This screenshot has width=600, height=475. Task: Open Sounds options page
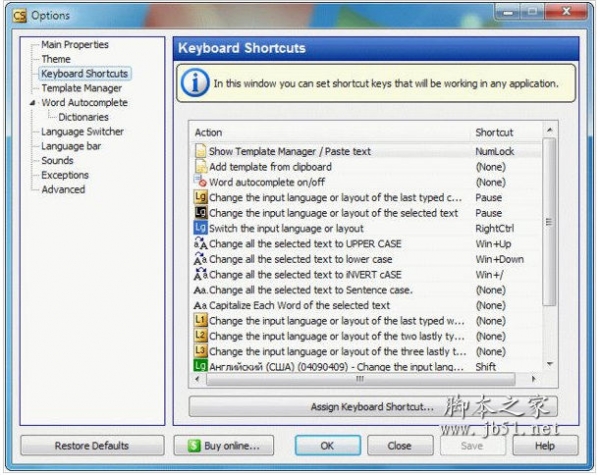click(57, 161)
